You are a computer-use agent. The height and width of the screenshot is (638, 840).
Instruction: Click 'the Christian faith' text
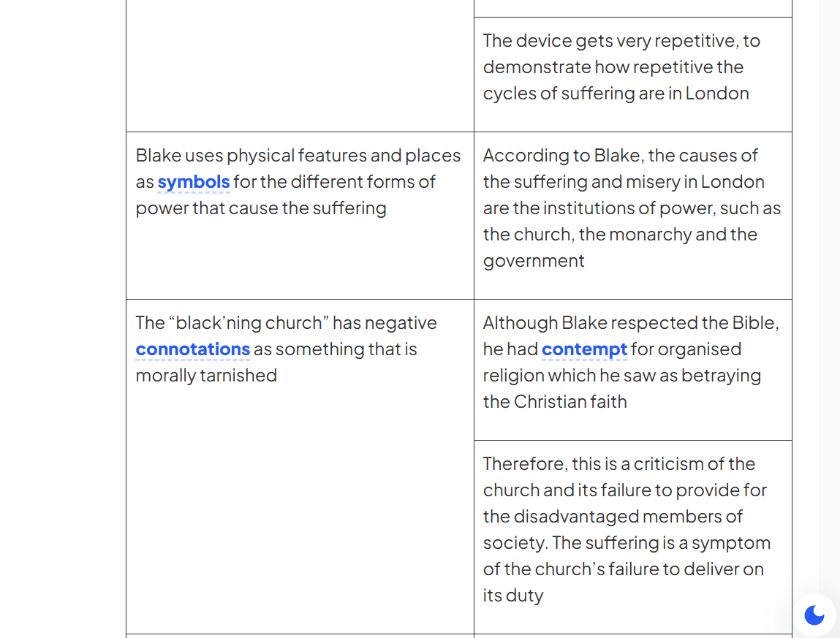[x=555, y=402]
